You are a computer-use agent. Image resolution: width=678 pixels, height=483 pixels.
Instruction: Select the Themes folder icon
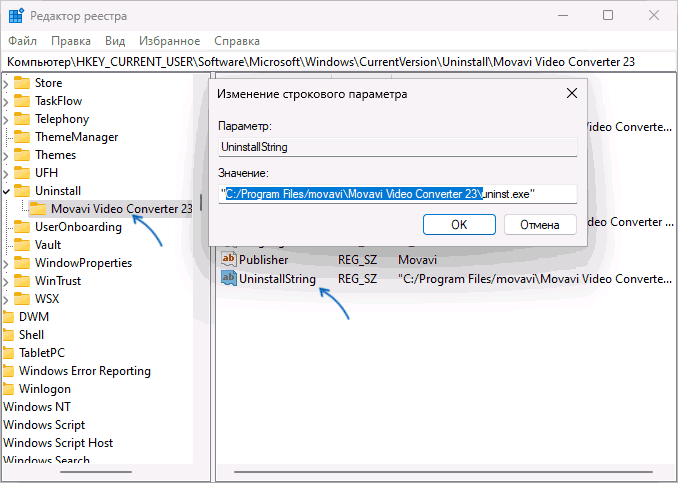click(22, 155)
